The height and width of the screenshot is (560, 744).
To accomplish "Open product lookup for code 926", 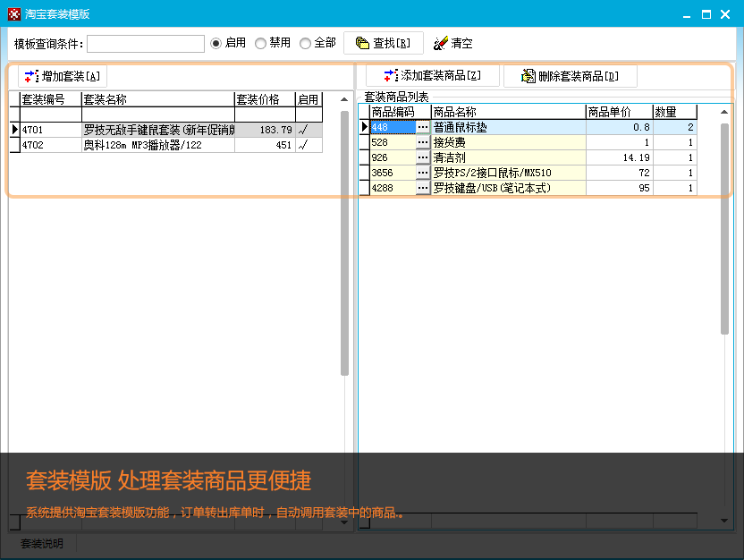I will (423, 157).
